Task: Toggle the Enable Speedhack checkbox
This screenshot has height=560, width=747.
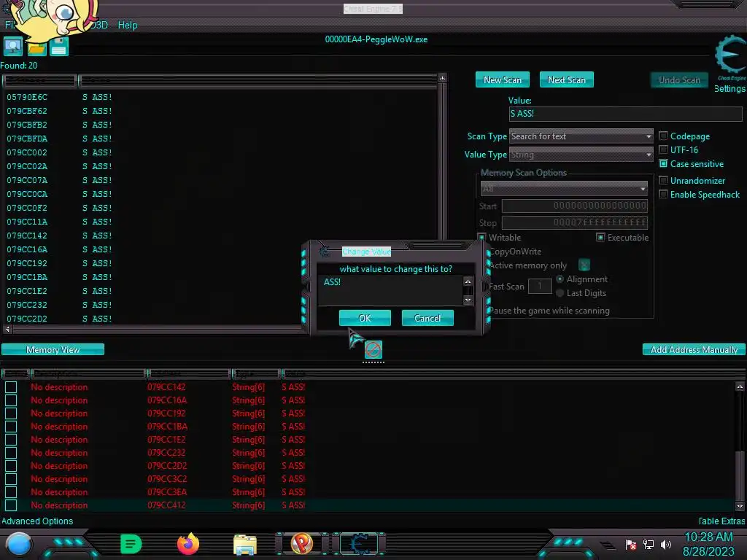Action: pos(663,194)
